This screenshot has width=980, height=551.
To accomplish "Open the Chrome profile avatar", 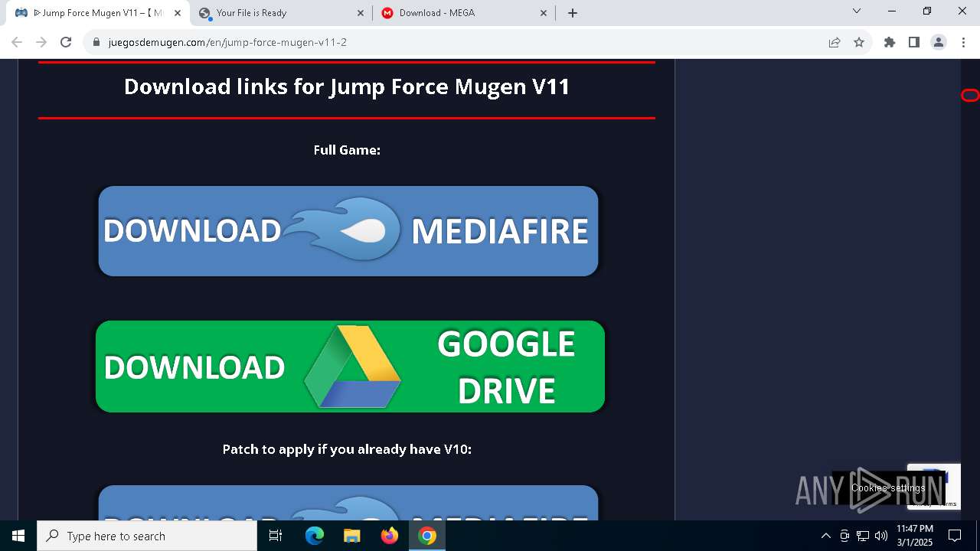I will coord(939,42).
